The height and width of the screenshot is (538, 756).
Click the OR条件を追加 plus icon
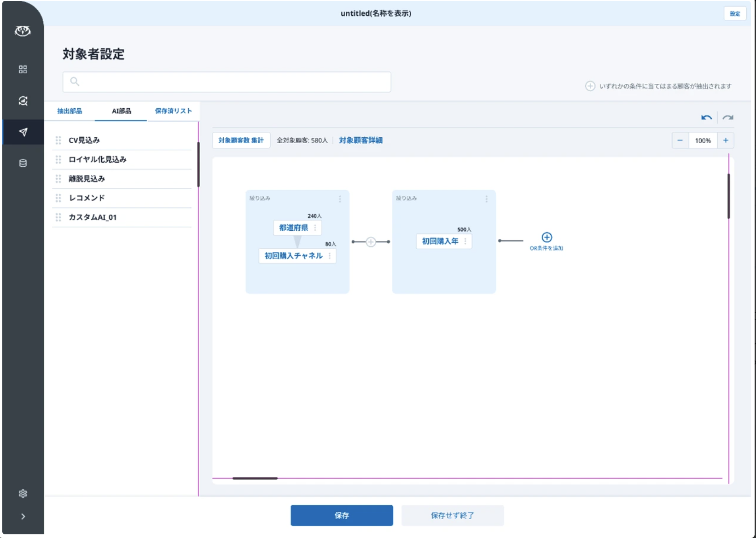point(547,237)
